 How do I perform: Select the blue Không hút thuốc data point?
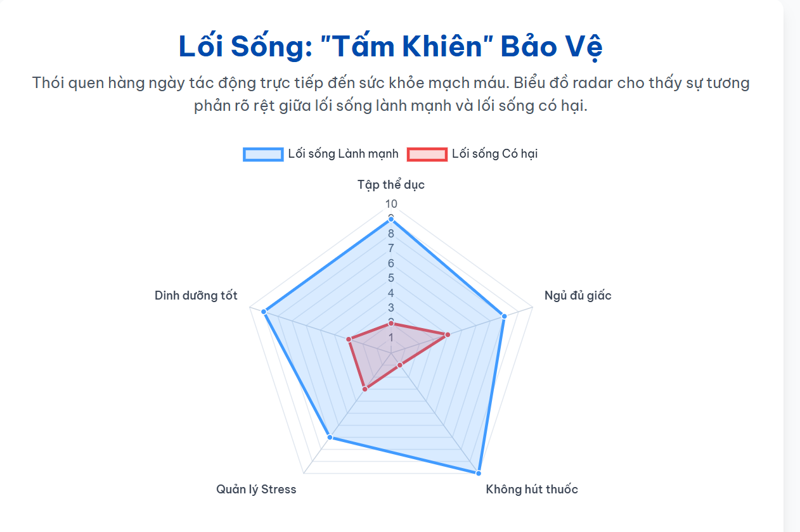(478, 472)
